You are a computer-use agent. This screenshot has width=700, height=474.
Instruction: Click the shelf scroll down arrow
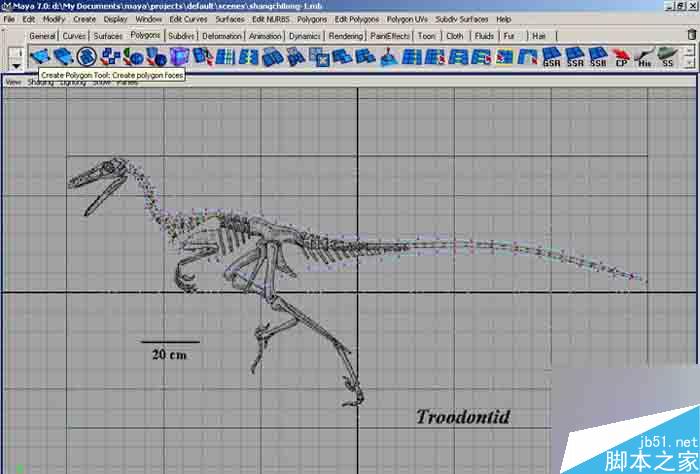tap(690, 63)
